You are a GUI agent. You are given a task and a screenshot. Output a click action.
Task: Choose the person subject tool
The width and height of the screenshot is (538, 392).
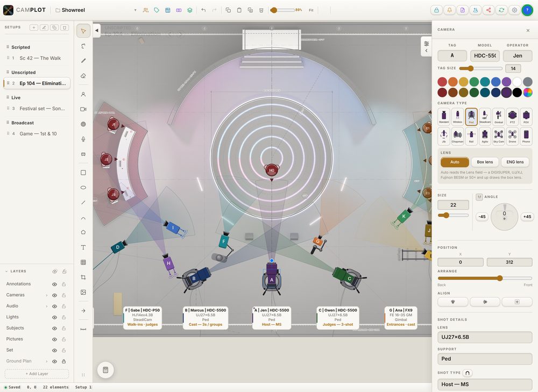click(83, 94)
